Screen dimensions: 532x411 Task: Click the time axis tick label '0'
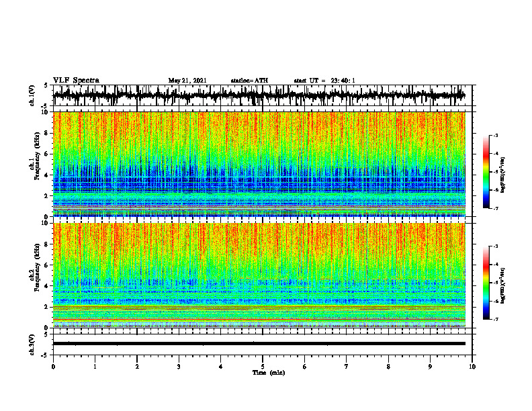pos(53,367)
